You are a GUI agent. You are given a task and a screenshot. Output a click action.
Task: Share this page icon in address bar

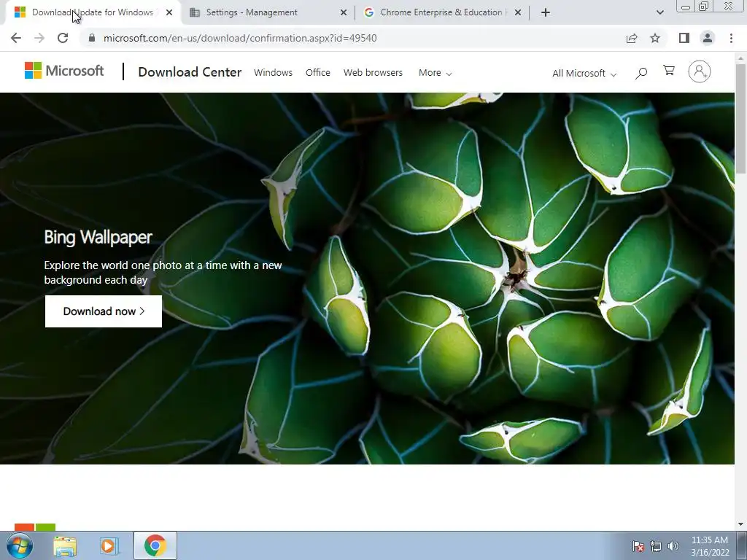(x=632, y=38)
